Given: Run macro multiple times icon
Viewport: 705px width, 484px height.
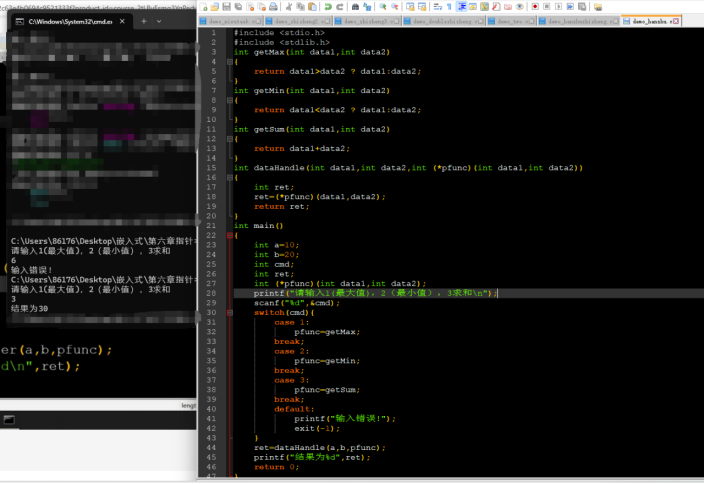Looking at the screenshot, I should pos(570,7).
